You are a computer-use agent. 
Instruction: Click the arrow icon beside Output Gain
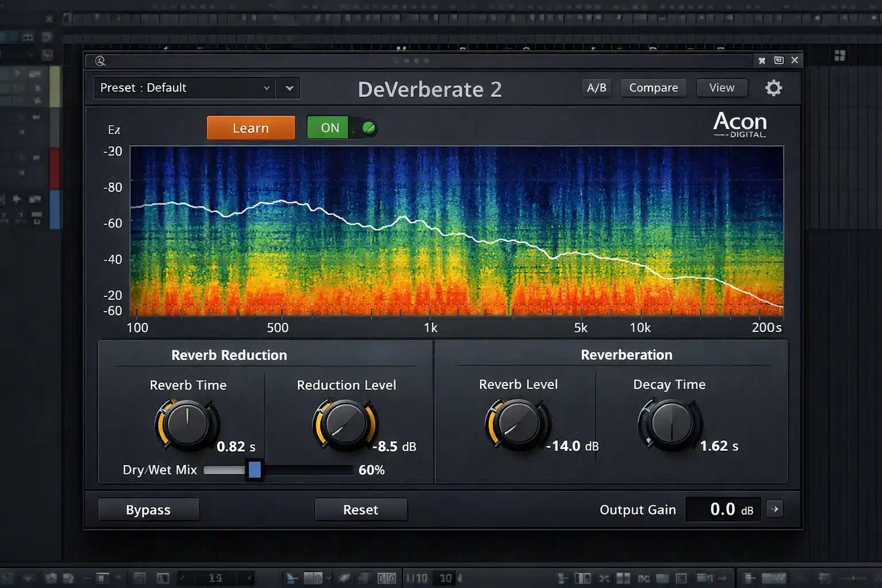(x=775, y=509)
